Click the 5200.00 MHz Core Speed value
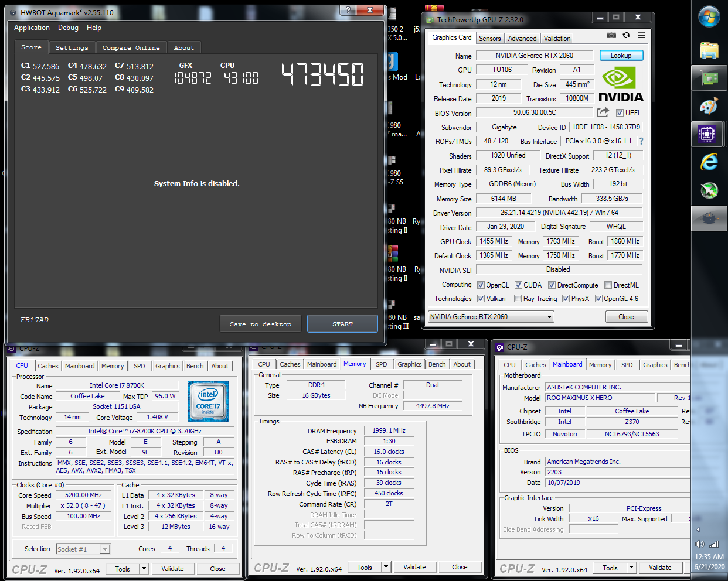Screen dimensions: 728x581 click(x=83, y=495)
